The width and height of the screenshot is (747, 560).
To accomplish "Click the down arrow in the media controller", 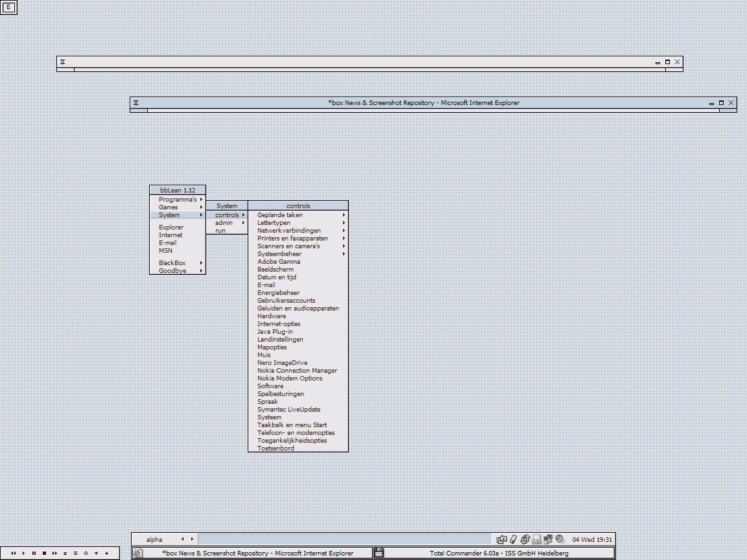I will (x=107, y=554).
